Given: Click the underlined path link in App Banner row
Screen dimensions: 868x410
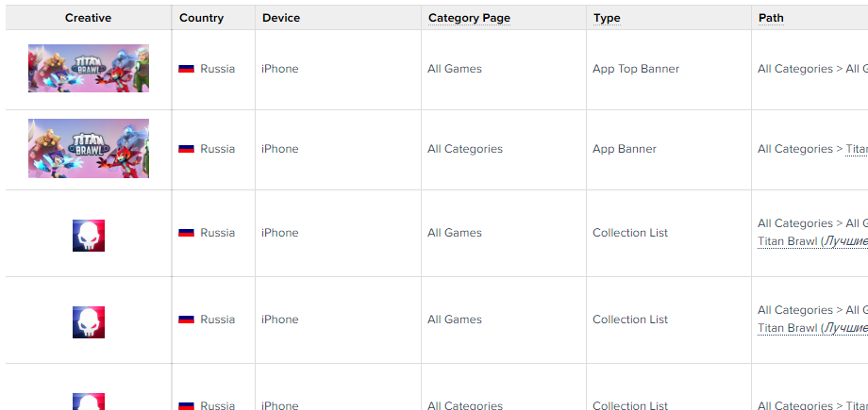Looking at the screenshot, I should coord(857,149).
